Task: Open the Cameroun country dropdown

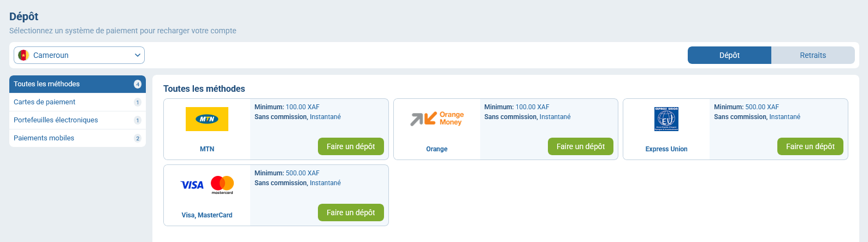Action: coord(79,55)
